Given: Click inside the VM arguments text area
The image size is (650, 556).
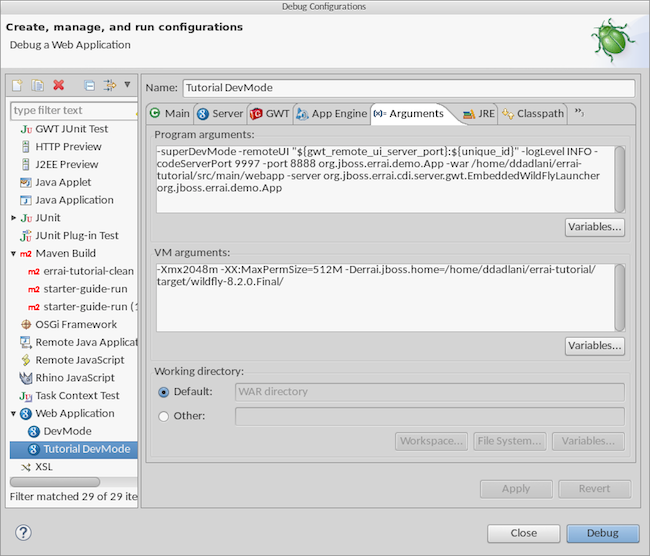Looking at the screenshot, I should pyautogui.click(x=385, y=298).
